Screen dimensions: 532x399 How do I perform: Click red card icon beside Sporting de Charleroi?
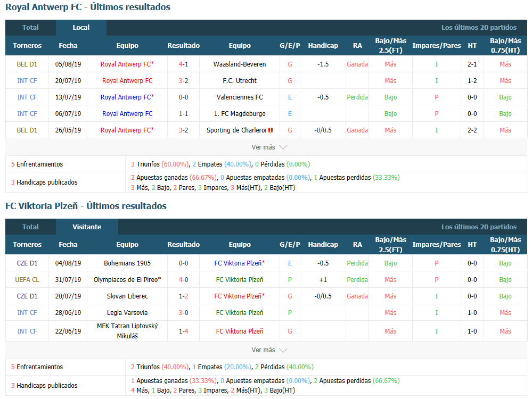tap(271, 130)
